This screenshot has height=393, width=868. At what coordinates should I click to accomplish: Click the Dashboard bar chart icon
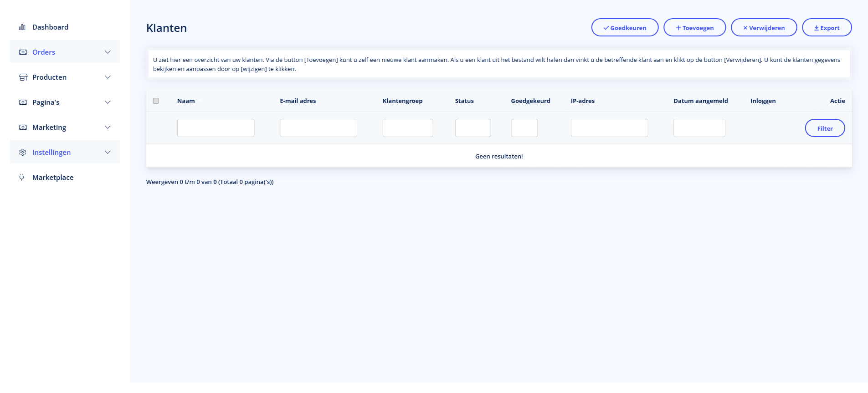tap(22, 27)
